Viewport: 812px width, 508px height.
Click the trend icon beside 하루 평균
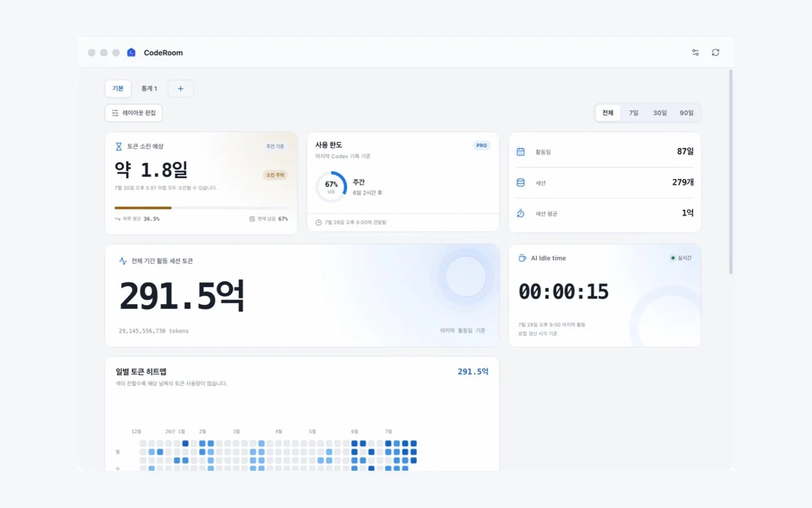[118, 219]
